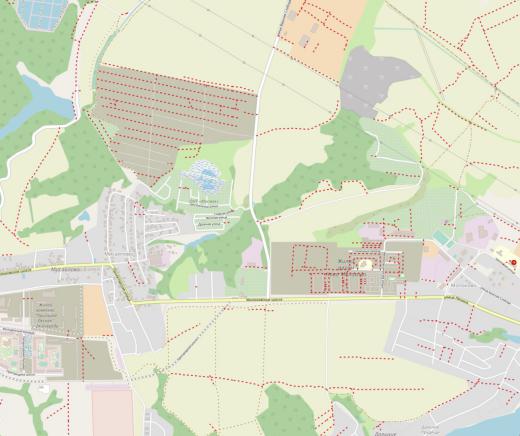Click the blue lake at bottom-right corner
Viewport: 520px width, 436px height.
point(497,427)
